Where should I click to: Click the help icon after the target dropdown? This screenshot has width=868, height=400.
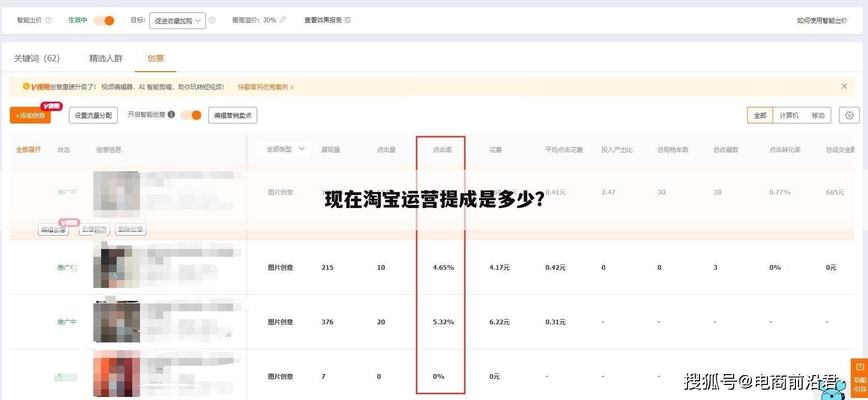212,20
